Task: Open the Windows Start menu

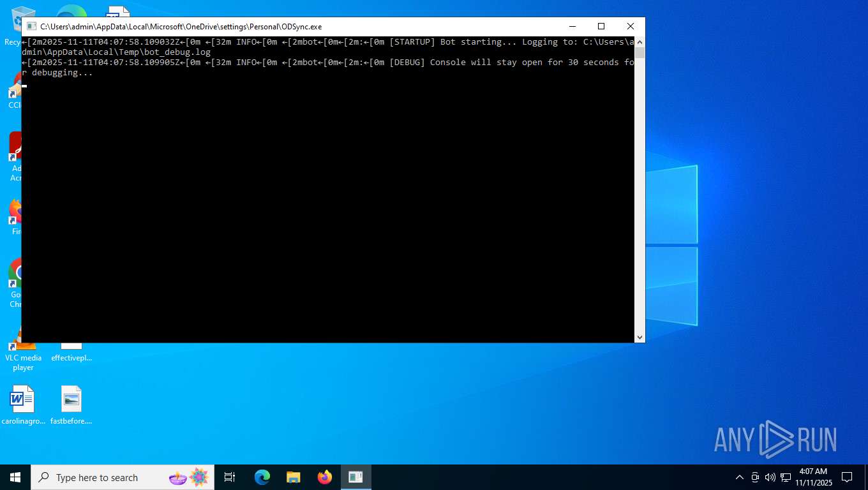Action: pyautogui.click(x=15, y=477)
